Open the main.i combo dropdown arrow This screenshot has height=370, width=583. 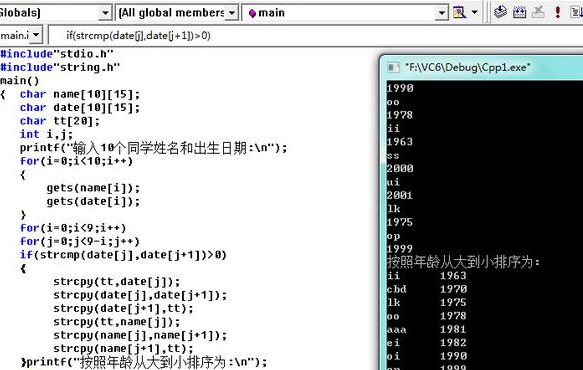[36, 36]
